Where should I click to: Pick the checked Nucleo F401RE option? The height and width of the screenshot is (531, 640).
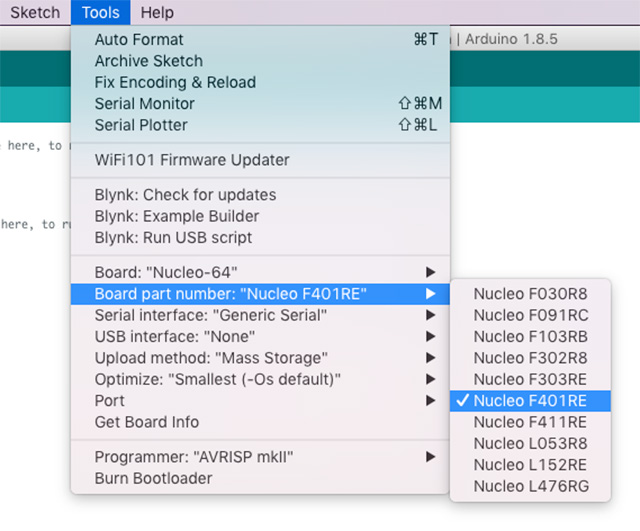tap(530, 401)
